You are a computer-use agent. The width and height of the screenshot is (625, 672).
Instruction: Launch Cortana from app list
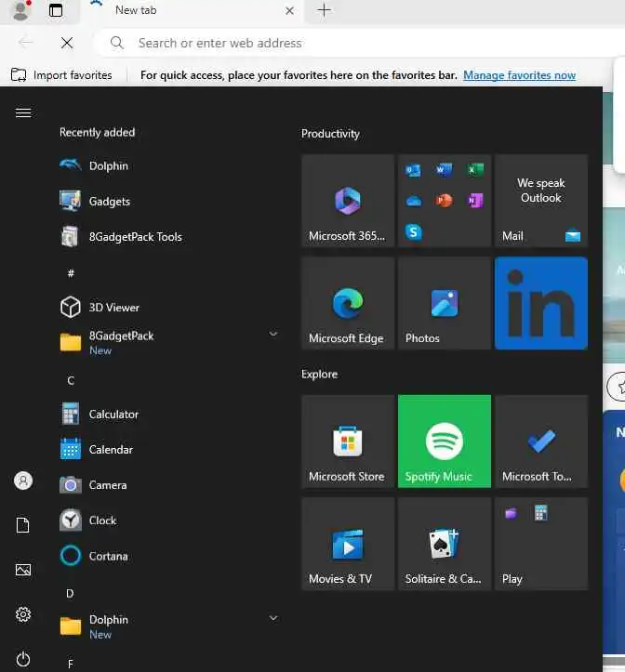[x=169, y=556]
